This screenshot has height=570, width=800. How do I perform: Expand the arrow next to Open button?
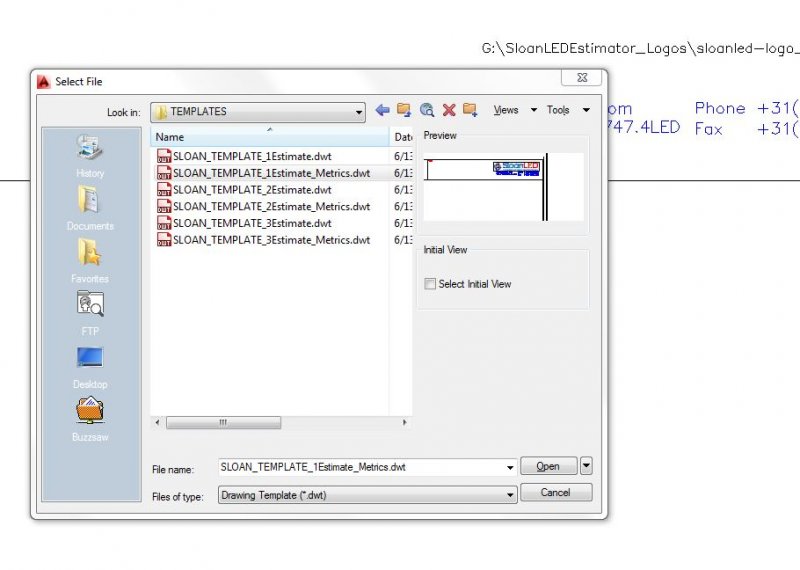point(586,465)
